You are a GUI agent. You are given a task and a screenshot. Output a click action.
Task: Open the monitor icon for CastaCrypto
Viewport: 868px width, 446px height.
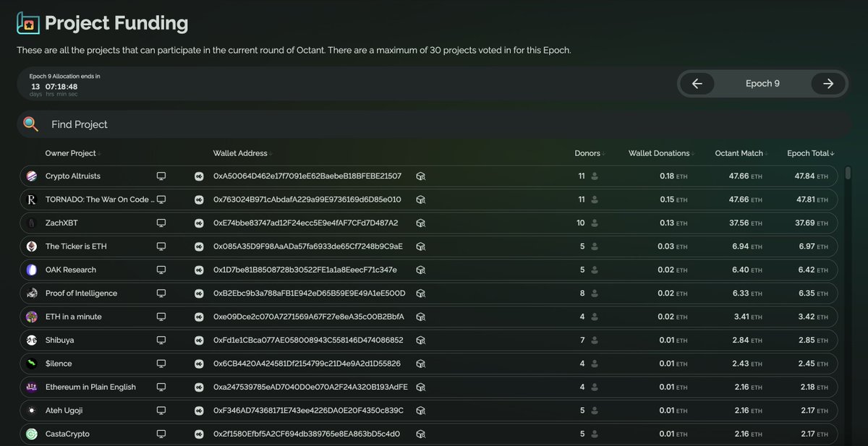161,434
